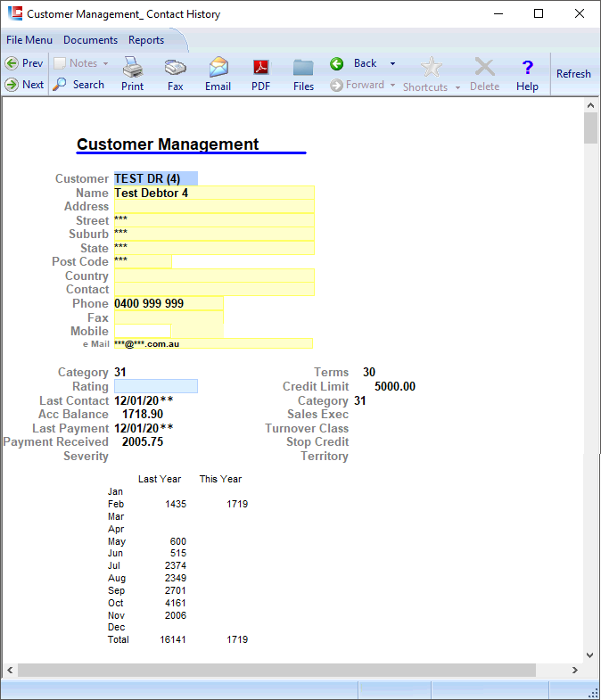This screenshot has height=700, width=601.
Task: Click the Fax number field
Action: [x=169, y=317]
